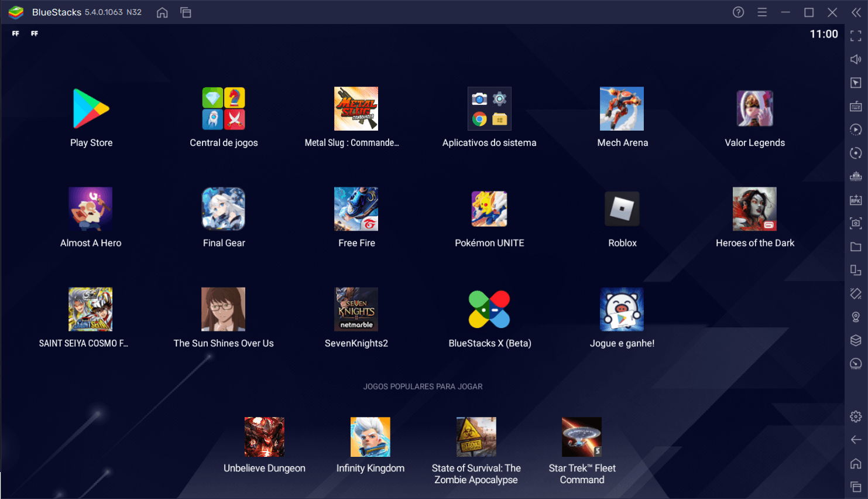Select Star Trek Fleet Command game
The height and width of the screenshot is (499, 868).
[x=582, y=437]
